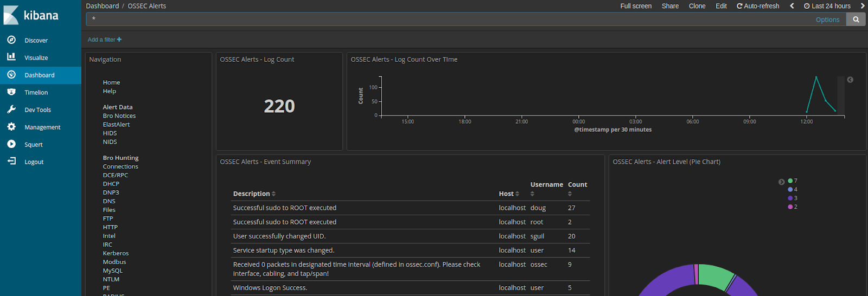The image size is (868, 296).
Task: Click the 220 log count metric
Action: pos(279,106)
